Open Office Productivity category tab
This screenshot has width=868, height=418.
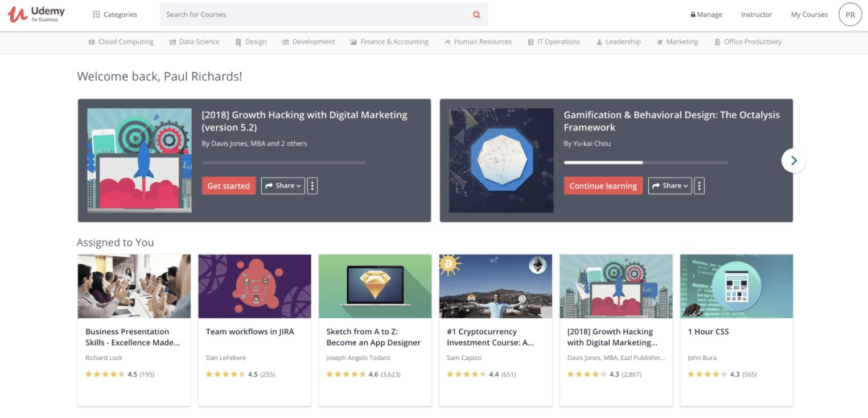748,42
